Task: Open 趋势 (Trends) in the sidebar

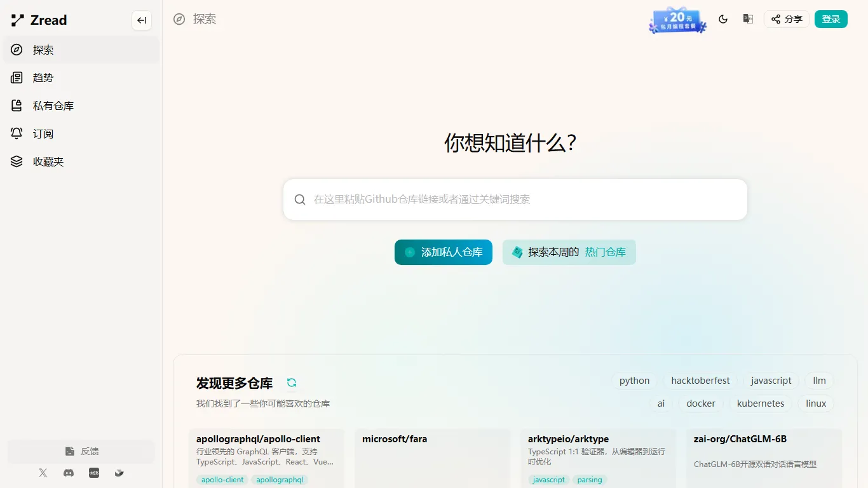Action: point(43,78)
